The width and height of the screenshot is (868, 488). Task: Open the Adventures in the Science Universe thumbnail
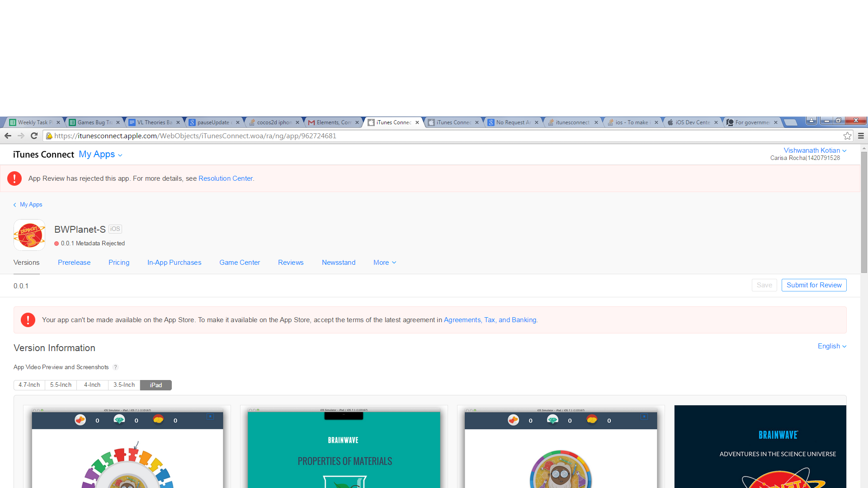pos(760,446)
